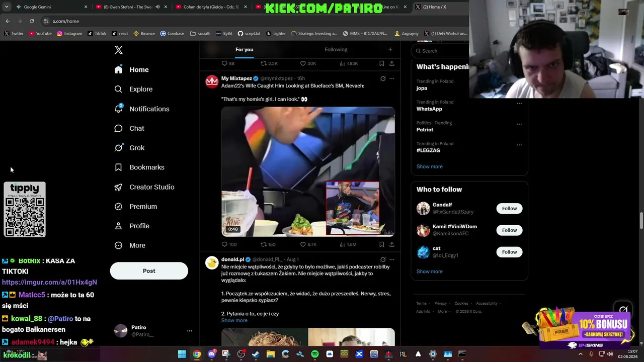Viewport: 644px width, 362px height.
Task: Open the #LEGZAG trending topic
Action: pyautogui.click(x=428, y=150)
